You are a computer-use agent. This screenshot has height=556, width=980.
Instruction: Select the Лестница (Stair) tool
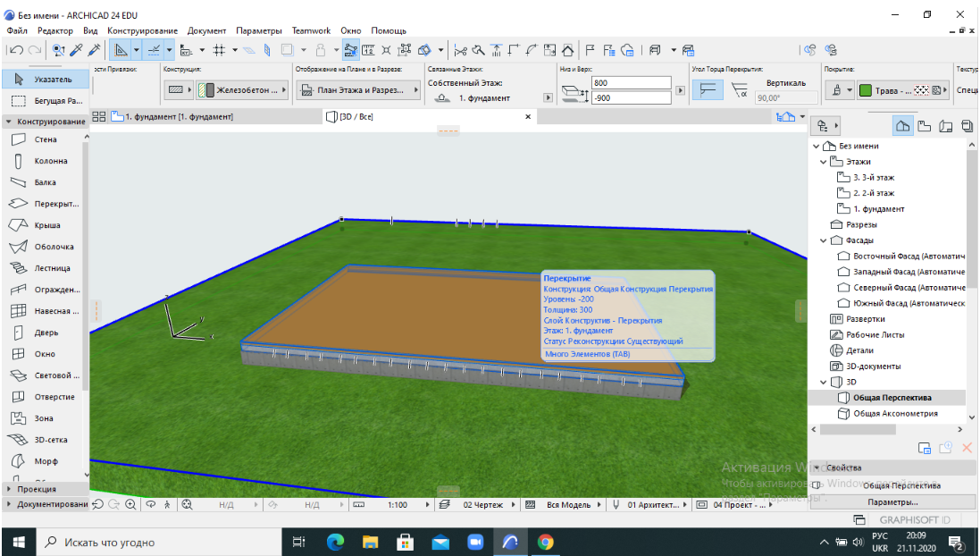[x=52, y=268]
